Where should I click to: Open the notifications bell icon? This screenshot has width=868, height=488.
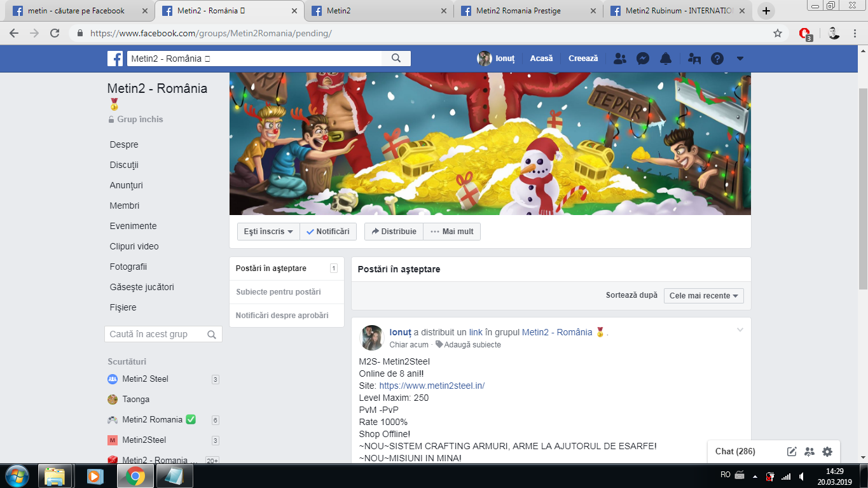666,59
